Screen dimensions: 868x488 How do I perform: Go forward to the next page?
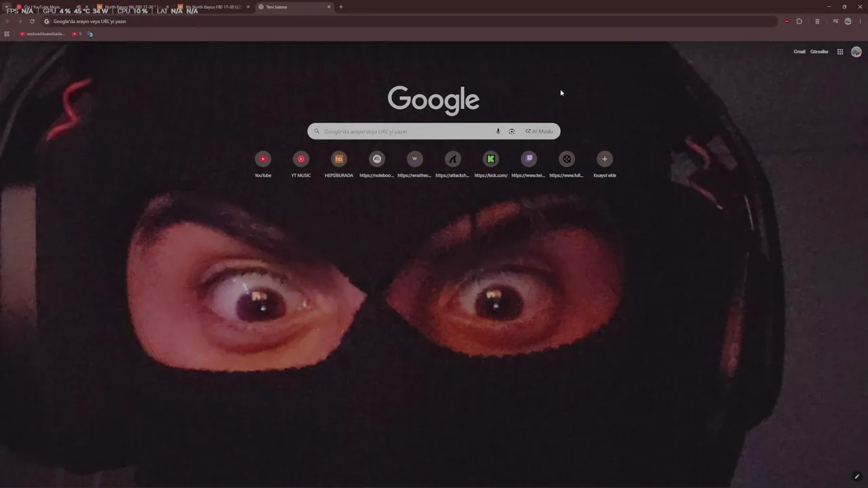pos(20,21)
